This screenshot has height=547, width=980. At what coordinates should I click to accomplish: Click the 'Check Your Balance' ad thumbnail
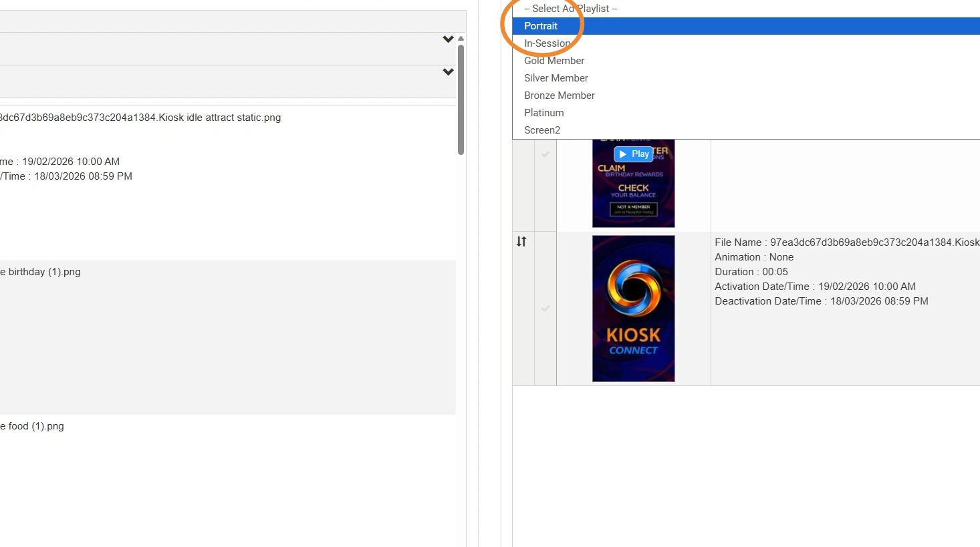634,184
